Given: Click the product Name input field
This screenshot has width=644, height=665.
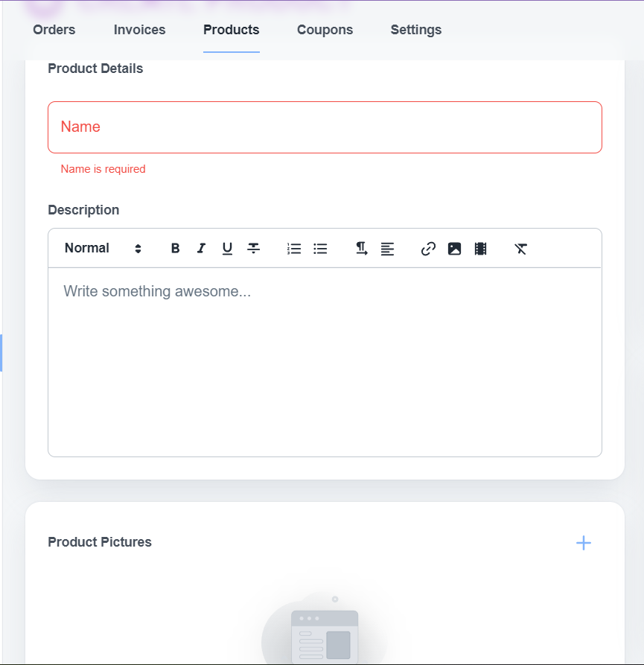Looking at the screenshot, I should click(x=325, y=127).
